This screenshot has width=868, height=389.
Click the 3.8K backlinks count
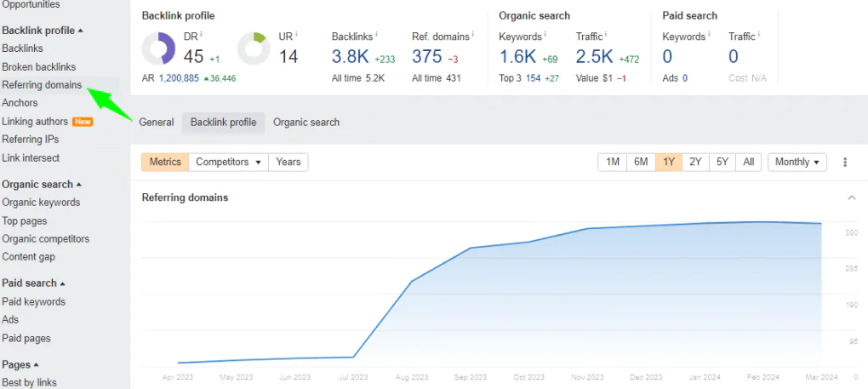click(x=350, y=57)
